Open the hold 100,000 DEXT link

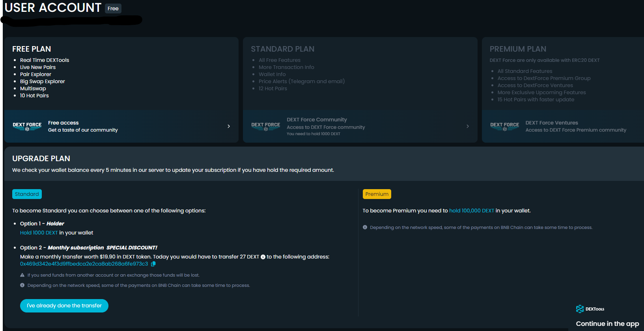pos(472,211)
